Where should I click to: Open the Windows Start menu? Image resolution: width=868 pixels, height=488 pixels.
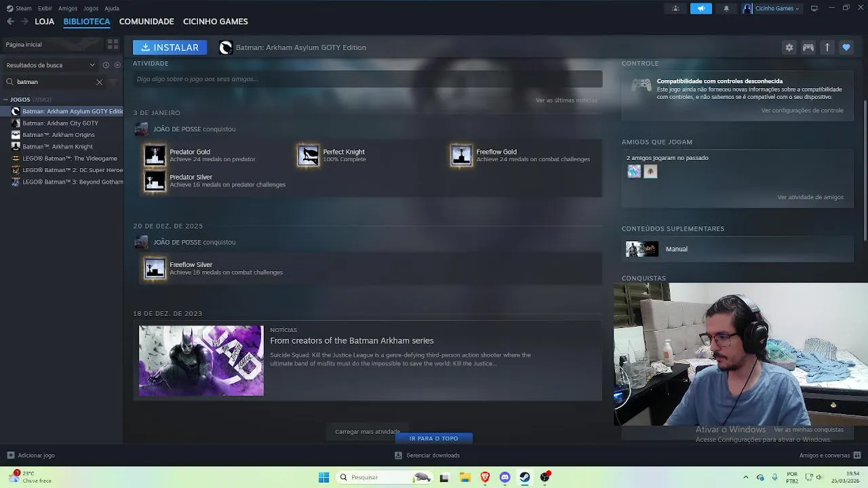tap(323, 477)
